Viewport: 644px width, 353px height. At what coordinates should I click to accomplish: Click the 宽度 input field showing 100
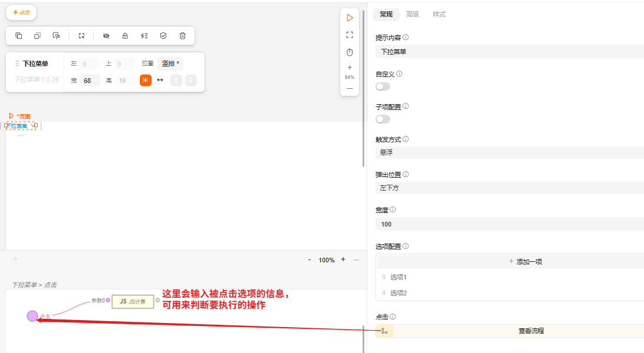pos(509,224)
